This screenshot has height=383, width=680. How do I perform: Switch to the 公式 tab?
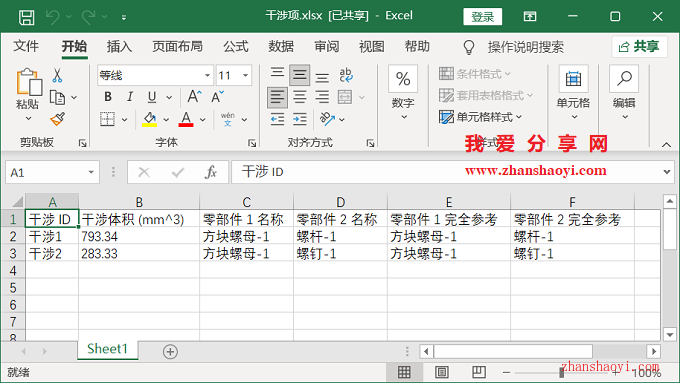[235, 46]
